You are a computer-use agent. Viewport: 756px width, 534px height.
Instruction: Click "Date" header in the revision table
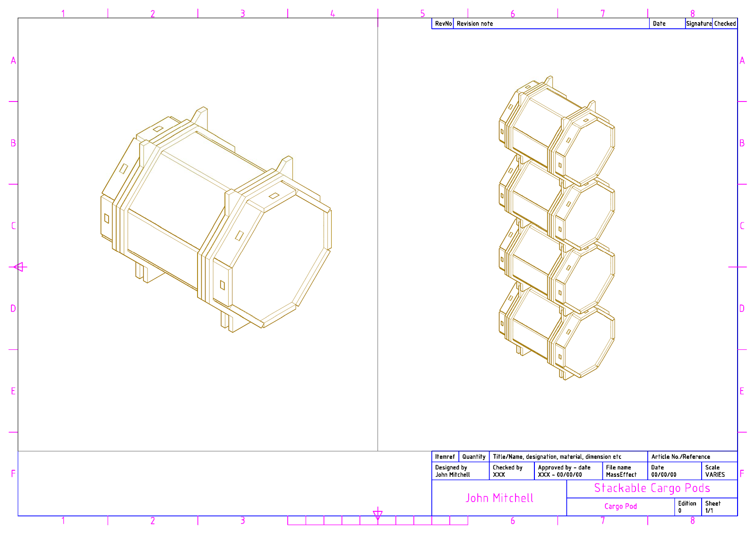point(659,24)
